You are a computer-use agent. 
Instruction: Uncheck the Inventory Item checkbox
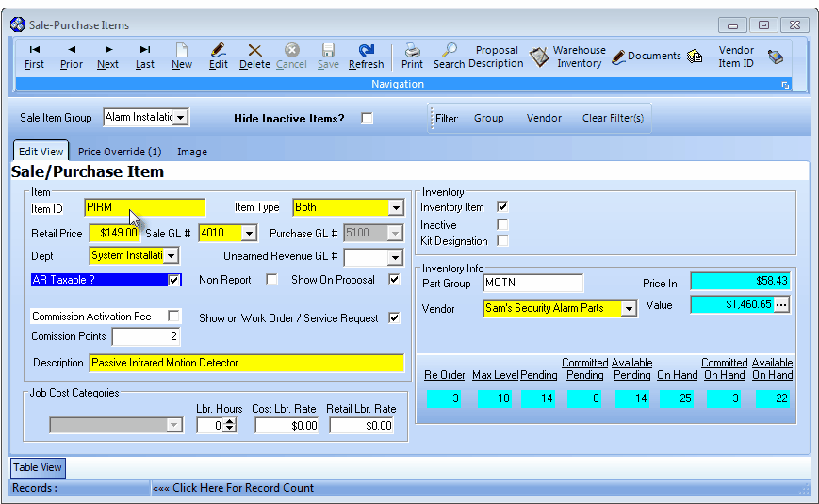(x=502, y=207)
